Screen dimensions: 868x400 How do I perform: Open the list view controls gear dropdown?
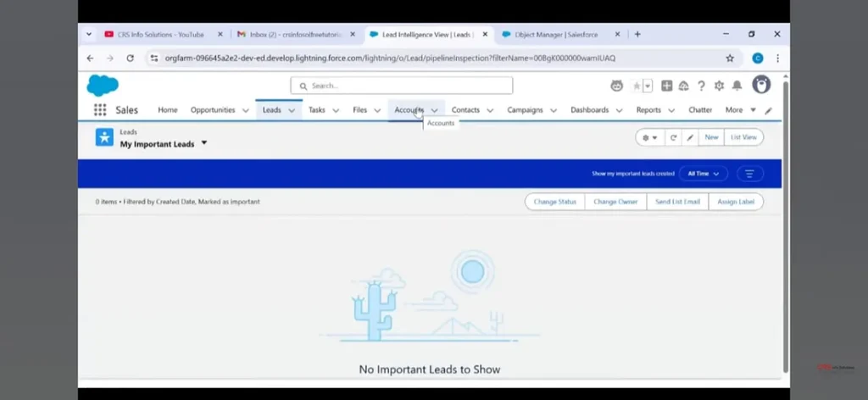[650, 137]
